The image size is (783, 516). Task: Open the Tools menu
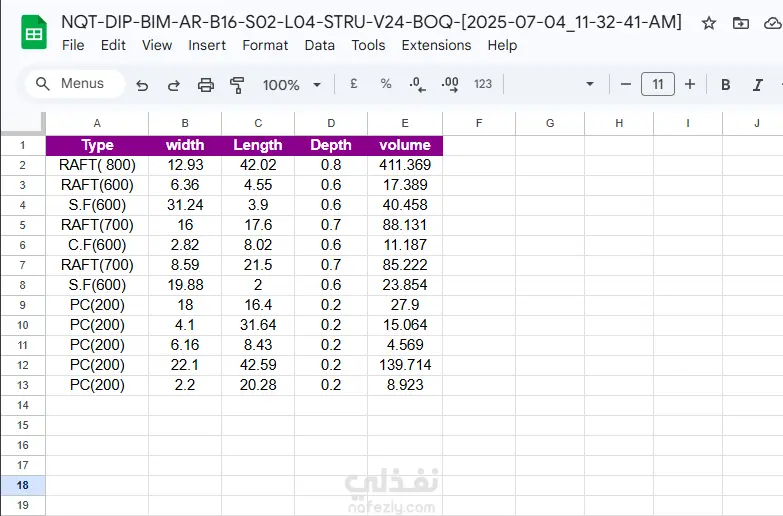pyautogui.click(x=368, y=45)
